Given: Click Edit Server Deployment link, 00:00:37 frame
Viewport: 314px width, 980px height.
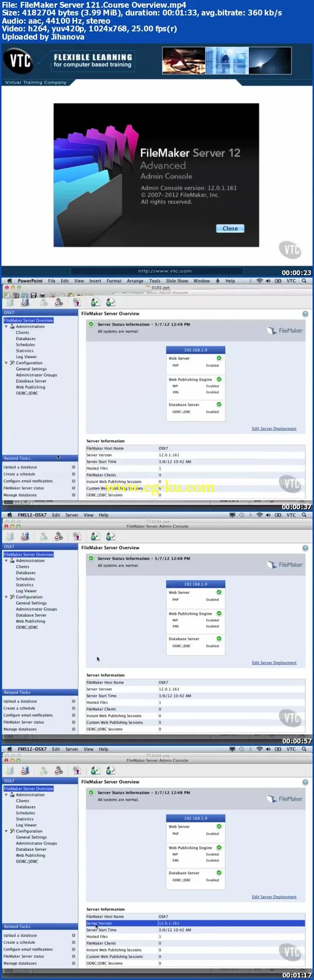Looking at the screenshot, I should tap(274, 428).
